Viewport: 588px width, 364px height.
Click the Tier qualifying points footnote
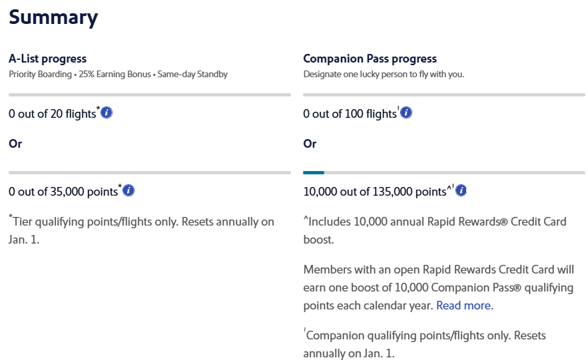pos(141,230)
